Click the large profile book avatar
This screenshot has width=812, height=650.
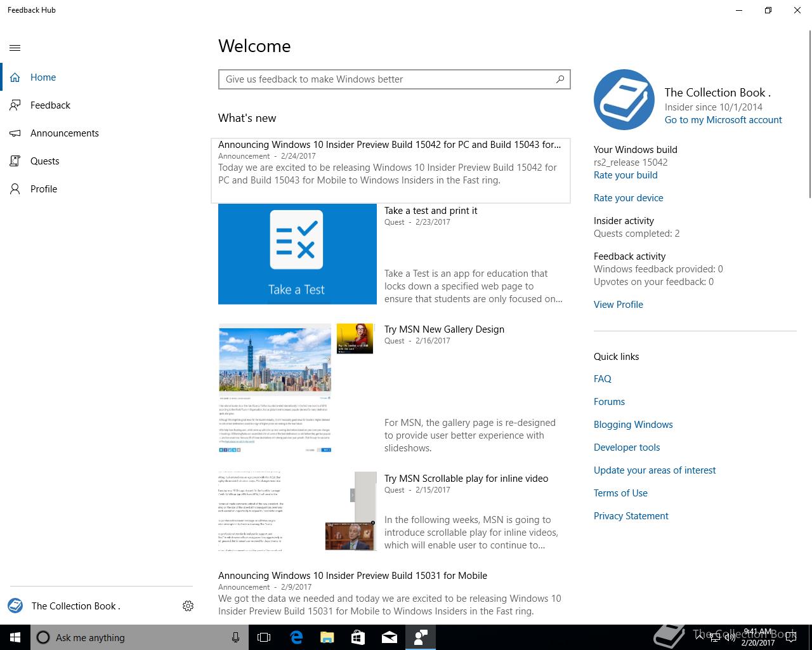tap(624, 100)
